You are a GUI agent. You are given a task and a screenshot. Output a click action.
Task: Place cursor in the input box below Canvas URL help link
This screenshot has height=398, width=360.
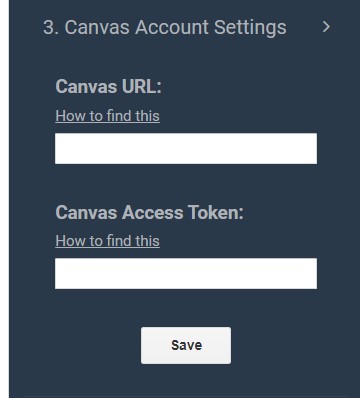point(186,148)
